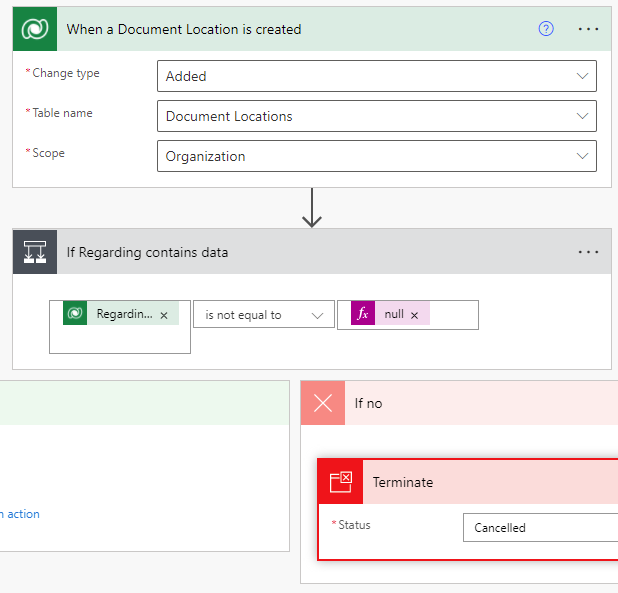This screenshot has width=618, height=593.
Task: Click the 'When a Document Location is created' title
Action: (x=184, y=29)
